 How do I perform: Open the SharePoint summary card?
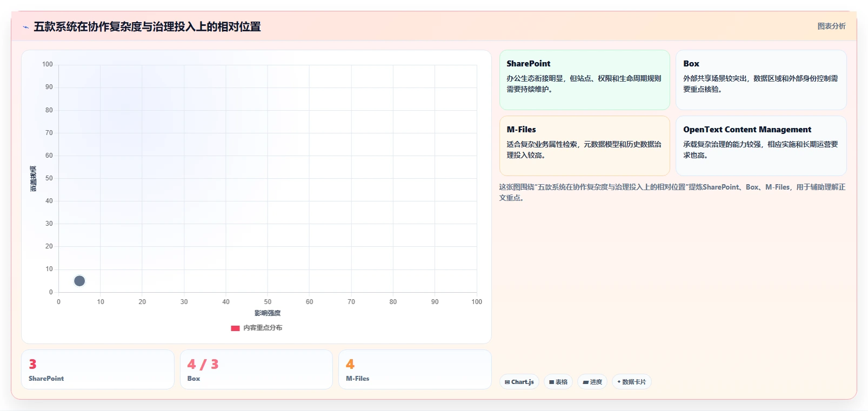pos(584,80)
